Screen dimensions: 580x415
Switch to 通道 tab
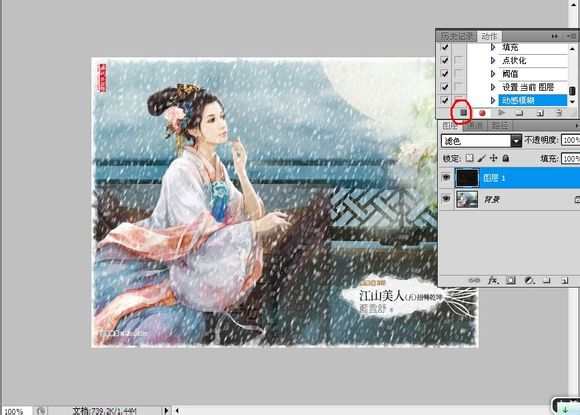pyautogui.click(x=475, y=126)
